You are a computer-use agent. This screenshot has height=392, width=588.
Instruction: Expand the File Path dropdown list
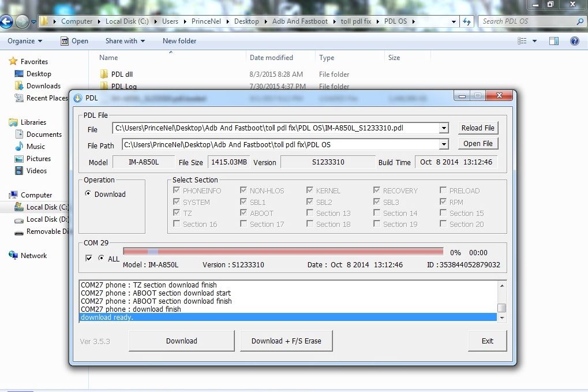click(444, 144)
